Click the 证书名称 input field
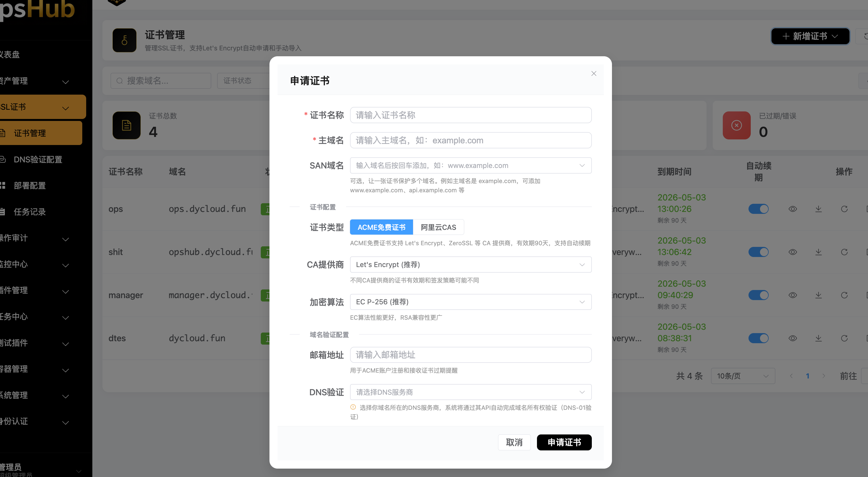Image resolution: width=868 pixels, height=477 pixels. tap(470, 115)
